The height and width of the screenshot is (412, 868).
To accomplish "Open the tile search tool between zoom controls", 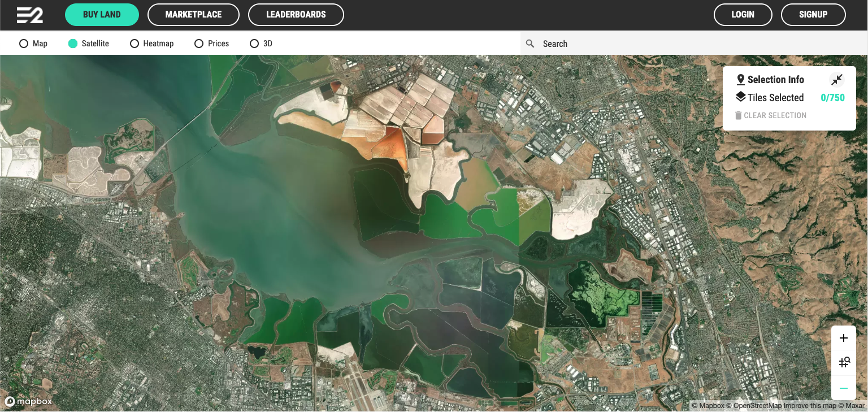I will pyautogui.click(x=843, y=362).
